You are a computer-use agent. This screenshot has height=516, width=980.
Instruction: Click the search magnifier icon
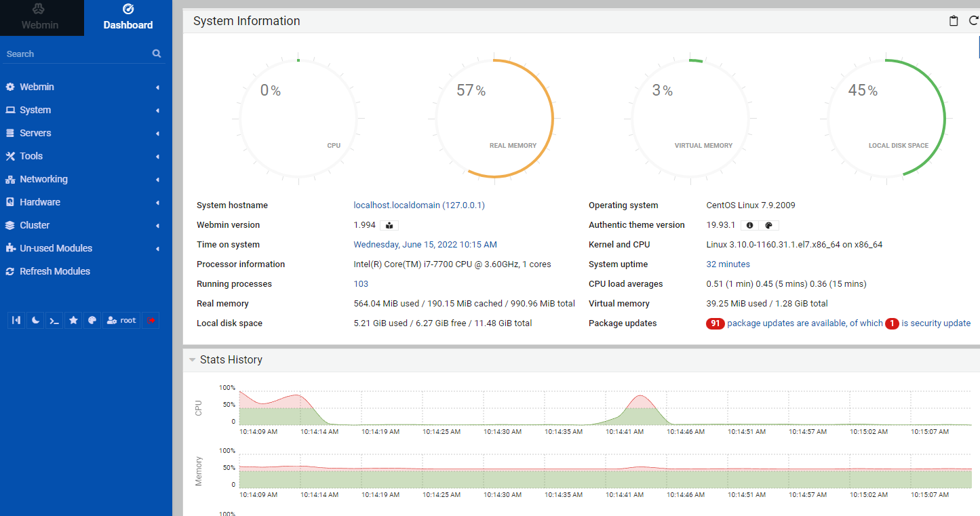[157, 54]
